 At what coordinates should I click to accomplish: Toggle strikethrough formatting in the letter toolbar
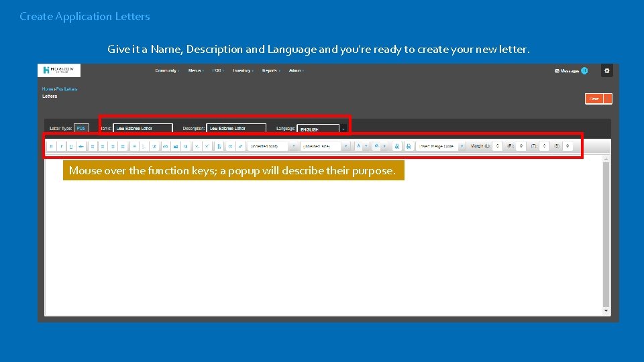81,146
